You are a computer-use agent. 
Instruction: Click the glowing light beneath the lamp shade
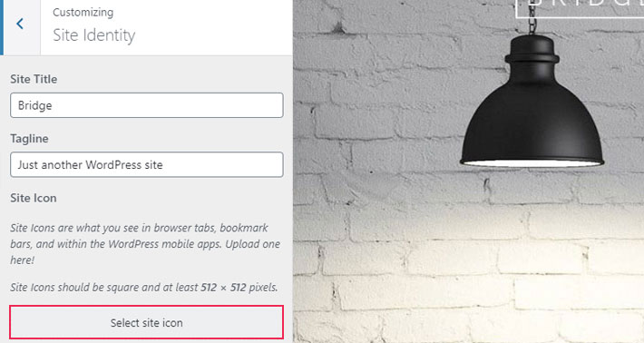pyautogui.click(x=532, y=163)
